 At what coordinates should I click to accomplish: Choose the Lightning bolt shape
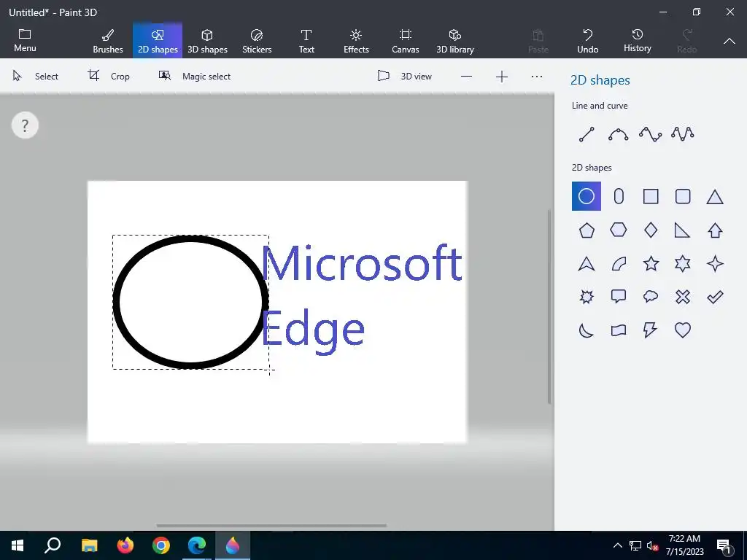click(x=650, y=330)
